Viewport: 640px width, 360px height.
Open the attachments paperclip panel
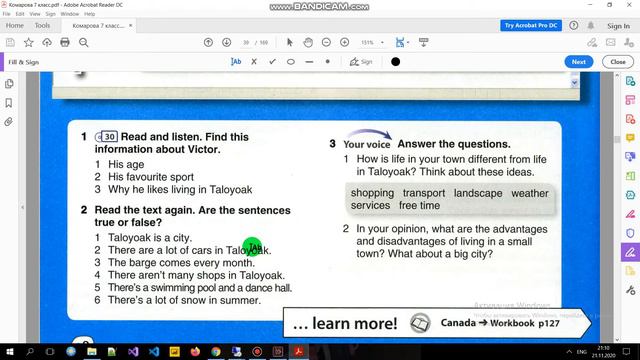9,122
